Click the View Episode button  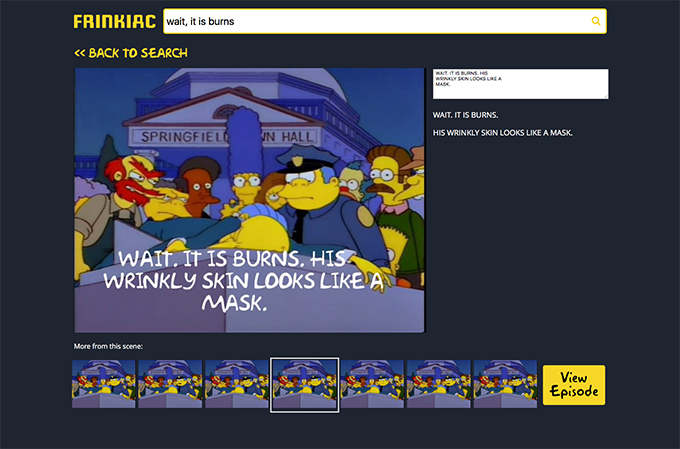point(574,385)
